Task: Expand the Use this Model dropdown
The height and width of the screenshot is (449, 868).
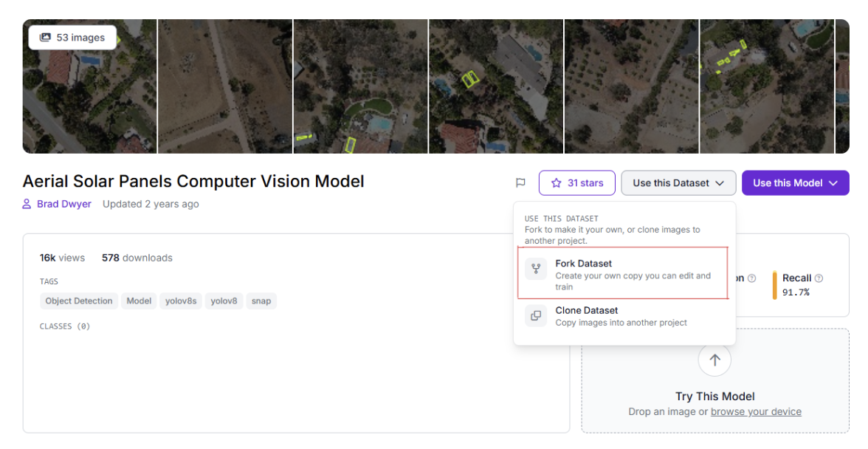Action: click(x=795, y=183)
